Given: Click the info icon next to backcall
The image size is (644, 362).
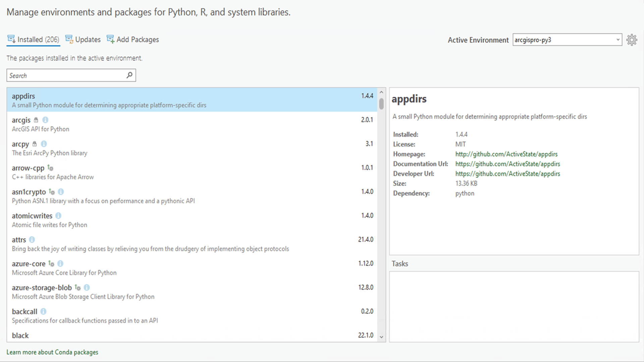Looking at the screenshot, I should 43,311.
